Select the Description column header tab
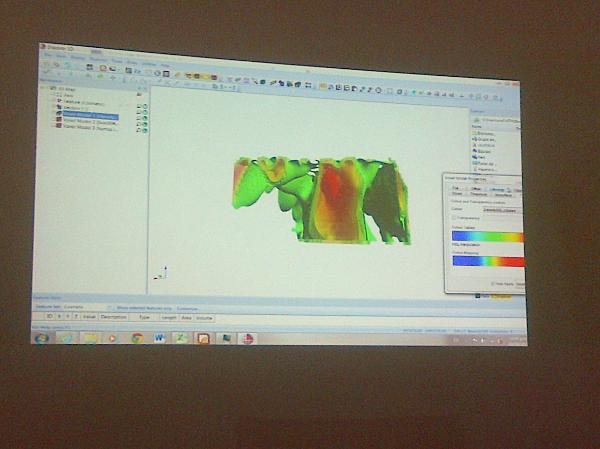The image size is (600, 449). [116, 316]
